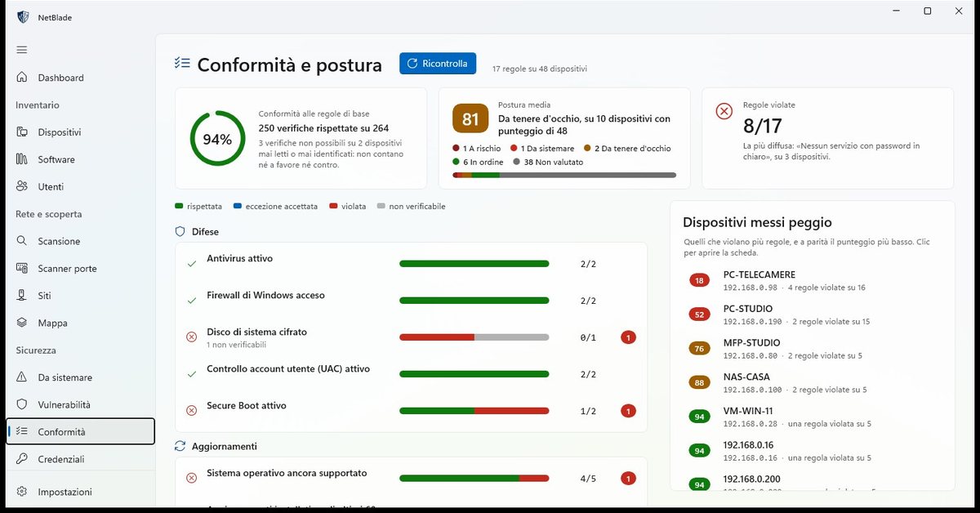Click the Dispositivi sidebar icon
Image resolution: width=980 pixels, height=513 pixels.
coord(22,132)
